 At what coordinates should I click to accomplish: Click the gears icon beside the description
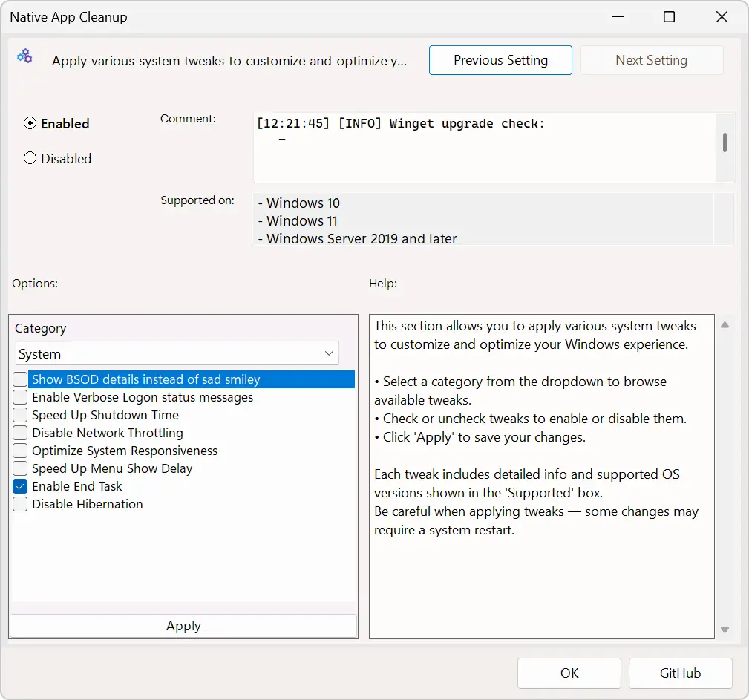pyautogui.click(x=24, y=56)
